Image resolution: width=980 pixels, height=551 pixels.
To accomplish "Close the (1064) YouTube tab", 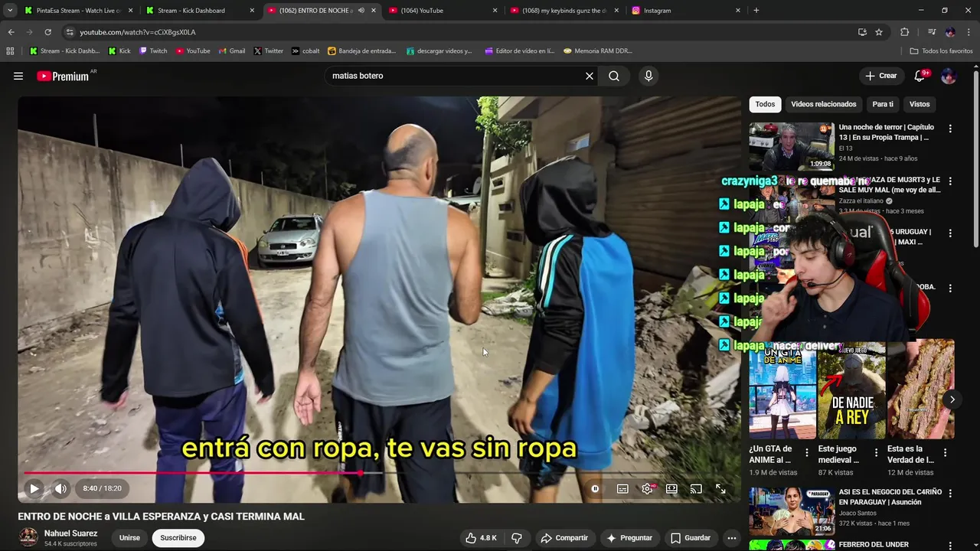I will [x=495, y=11].
